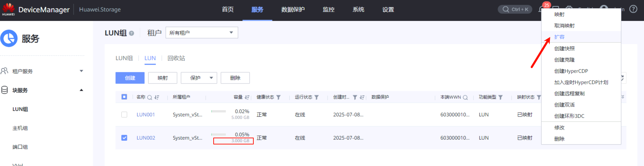Screen dimensions: 644x166
Task: Click the LUN001 capacity usage bar
Action: click(218, 111)
